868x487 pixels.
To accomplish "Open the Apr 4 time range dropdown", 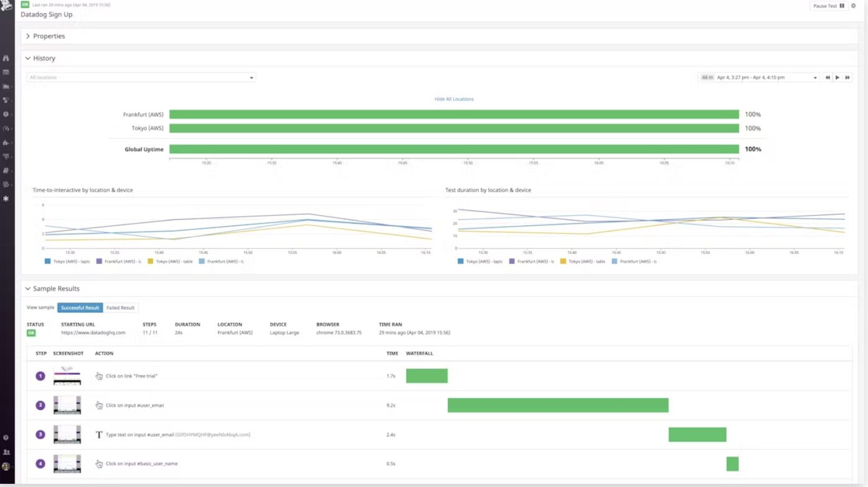I will pyautogui.click(x=759, y=77).
